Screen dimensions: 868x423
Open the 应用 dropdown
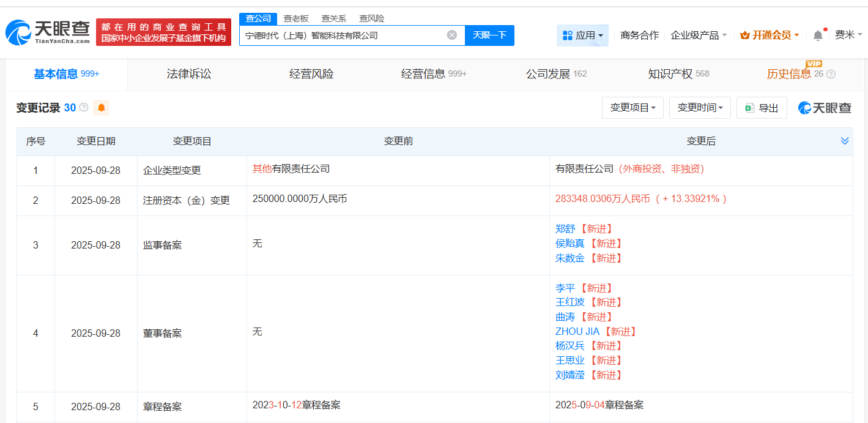tap(582, 35)
